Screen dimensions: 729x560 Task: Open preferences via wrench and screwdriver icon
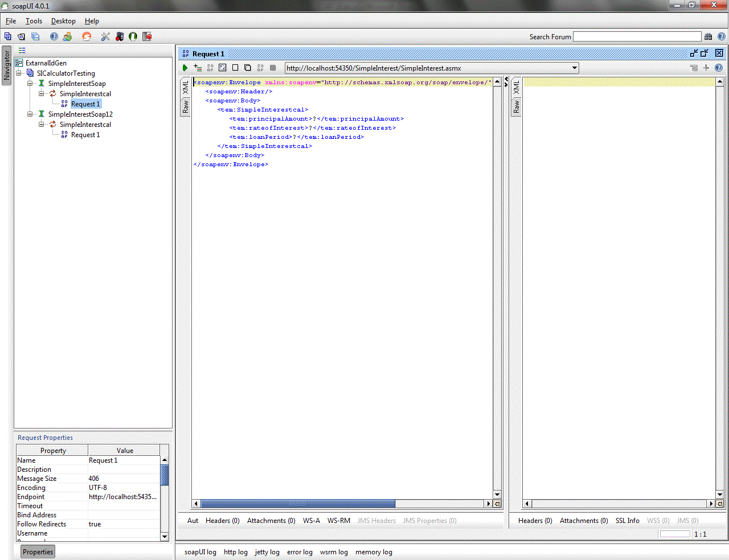[105, 36]
